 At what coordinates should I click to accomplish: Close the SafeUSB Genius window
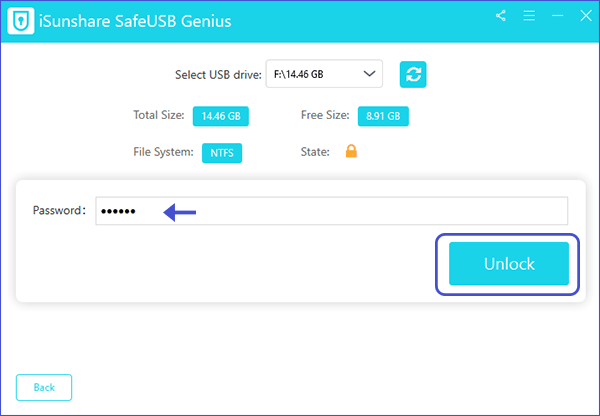(x=586, y=16)
